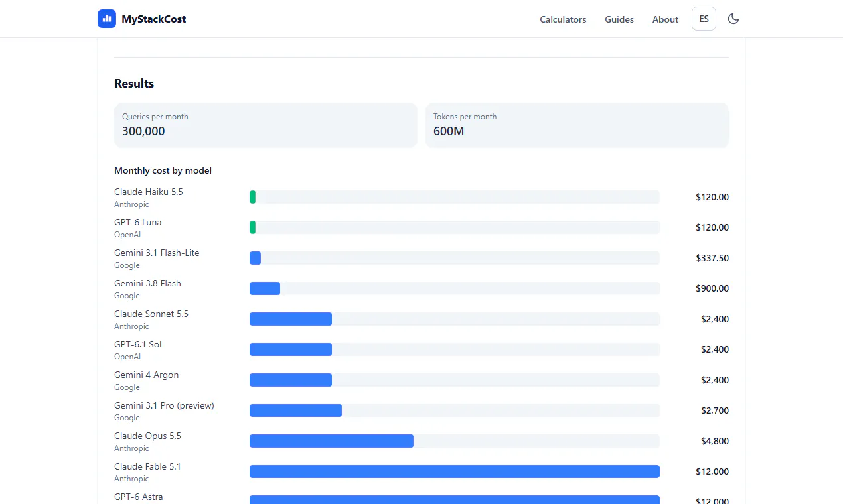Click the $4,800 cost value

tap(715, 441)
